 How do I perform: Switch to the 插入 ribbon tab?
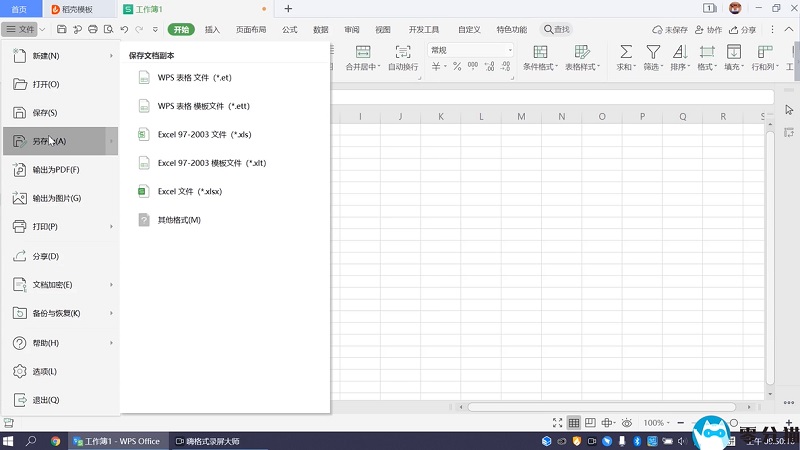pos(212,30)
